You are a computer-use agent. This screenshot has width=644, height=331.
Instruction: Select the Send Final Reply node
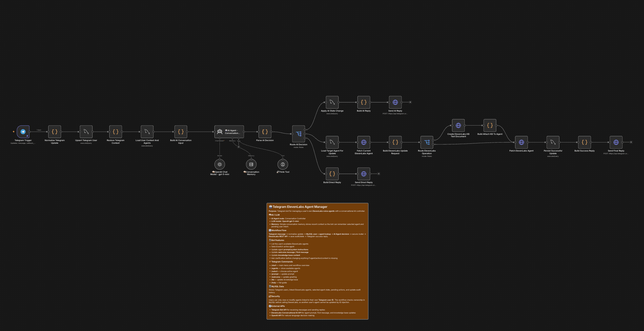[616, 142]
